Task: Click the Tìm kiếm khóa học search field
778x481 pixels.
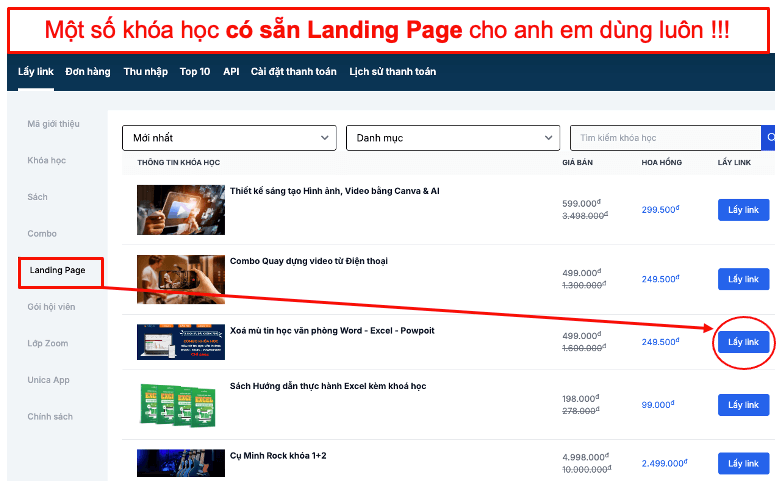Action: (x=665, y=137)
